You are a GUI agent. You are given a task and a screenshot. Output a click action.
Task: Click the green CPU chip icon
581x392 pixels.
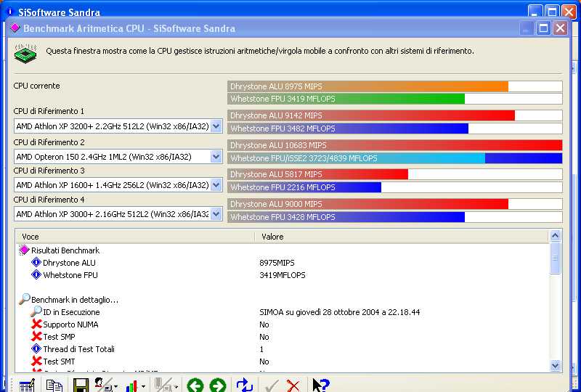click(x=25, y=53)
